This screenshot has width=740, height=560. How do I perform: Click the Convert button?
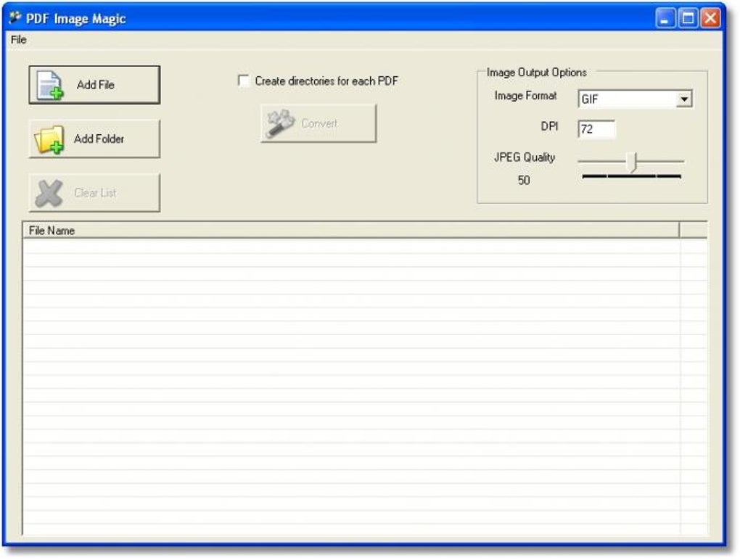318,122
